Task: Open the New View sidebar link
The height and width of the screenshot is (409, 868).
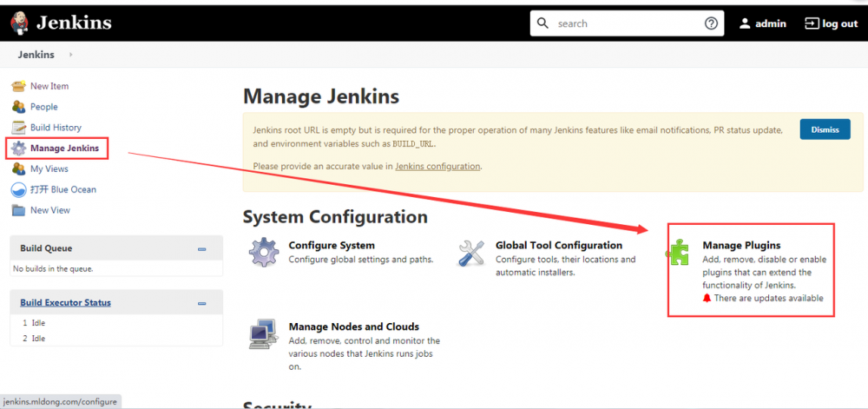Action: point(50,210)
